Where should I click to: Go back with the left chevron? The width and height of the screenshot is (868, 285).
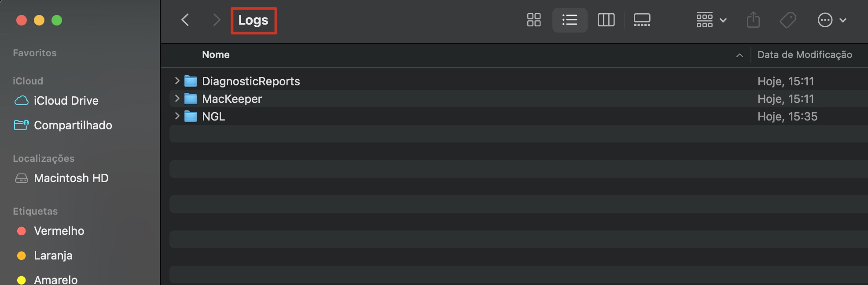point(185,20)
